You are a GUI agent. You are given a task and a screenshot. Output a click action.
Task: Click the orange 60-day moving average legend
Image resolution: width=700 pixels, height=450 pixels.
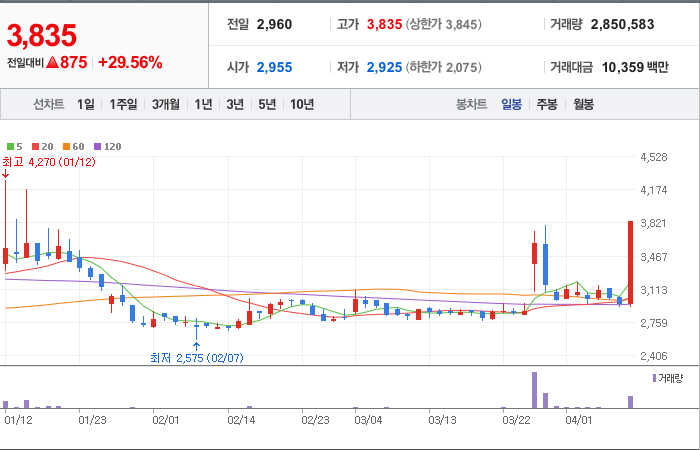(73, 146)
